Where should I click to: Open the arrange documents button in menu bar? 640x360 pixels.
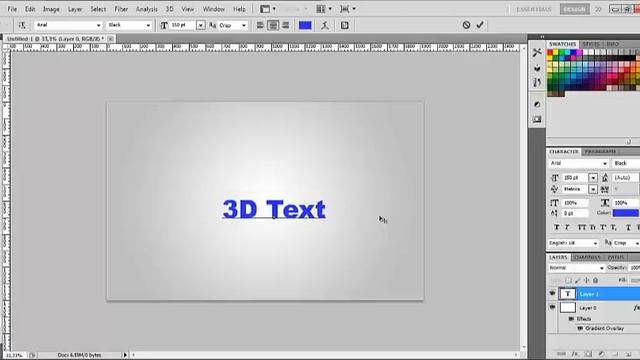(x=324, y=9)
